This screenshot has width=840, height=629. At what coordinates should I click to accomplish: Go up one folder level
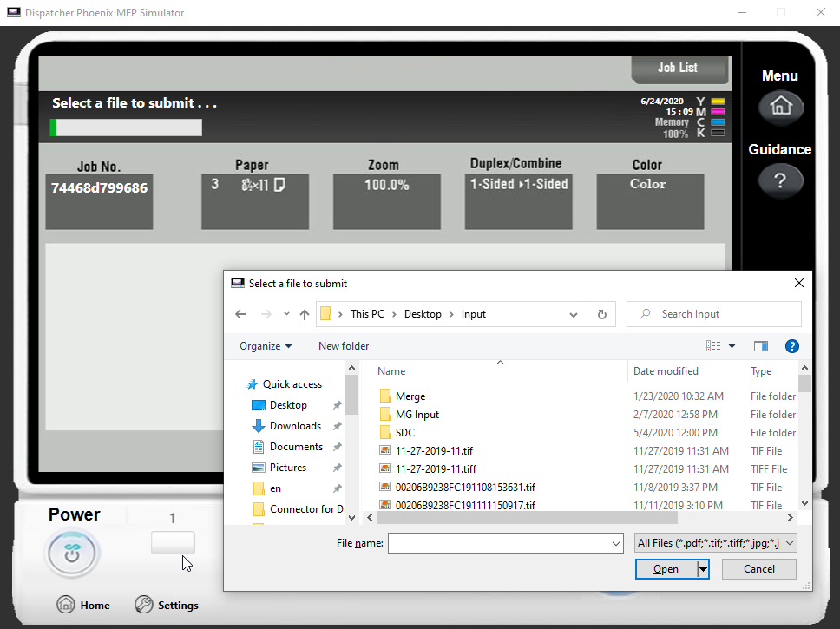(305, 314)
